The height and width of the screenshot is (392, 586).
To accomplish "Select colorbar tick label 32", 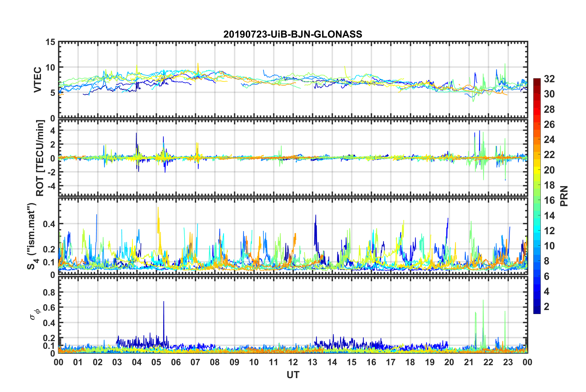I will (x=549, y=79).
